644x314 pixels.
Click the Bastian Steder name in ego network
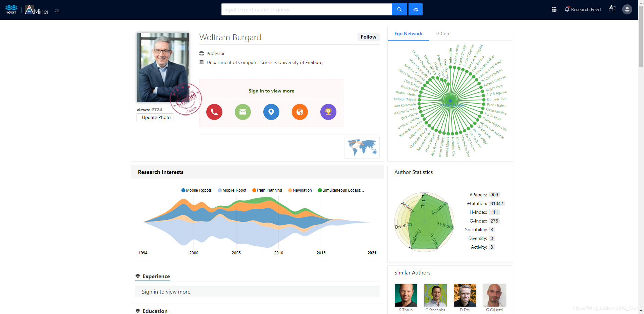pyautogui.click(x=406, y=93)
